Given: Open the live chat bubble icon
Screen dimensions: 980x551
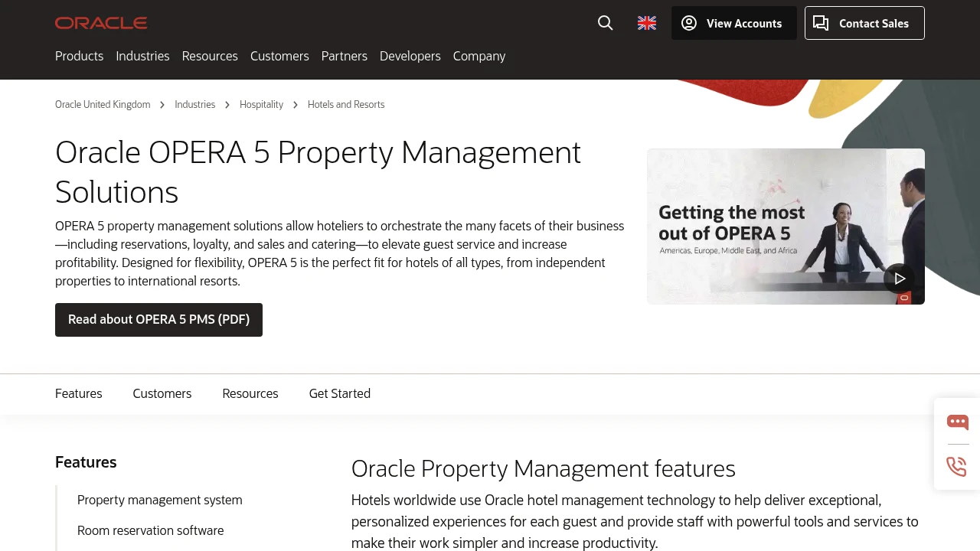Looking at the screenshot, I should coord(957,422).
